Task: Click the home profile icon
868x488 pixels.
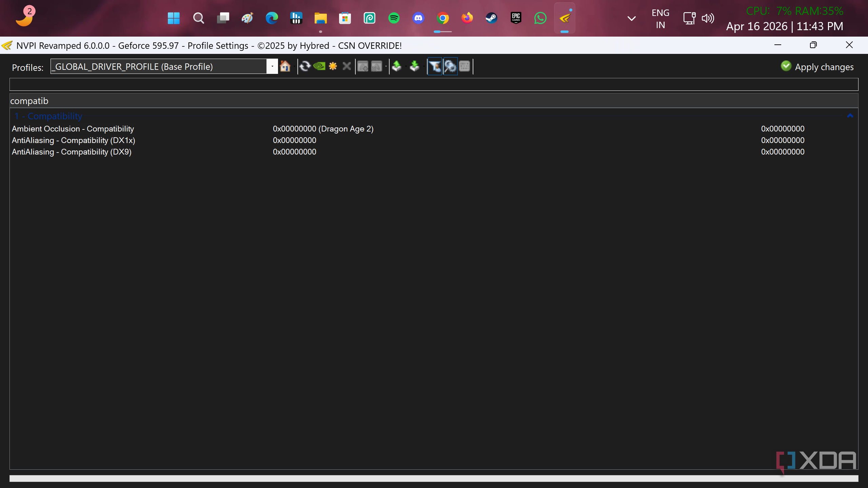Action: click(x=285, y=66)
